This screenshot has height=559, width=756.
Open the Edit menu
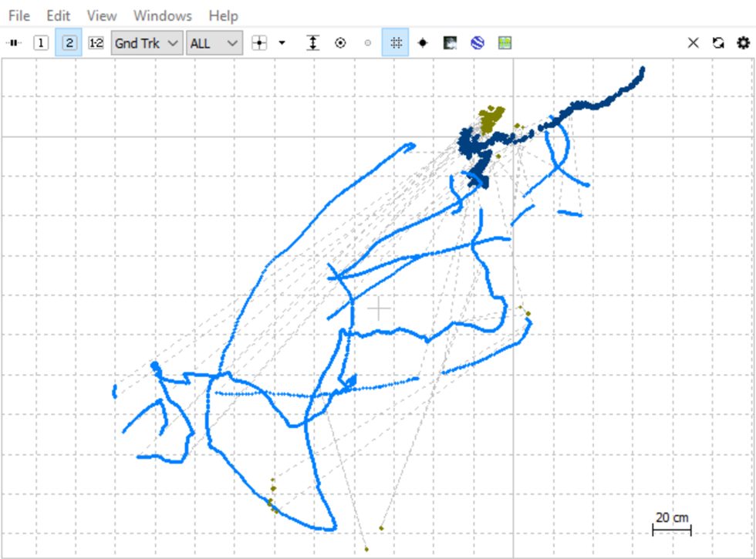59,16
